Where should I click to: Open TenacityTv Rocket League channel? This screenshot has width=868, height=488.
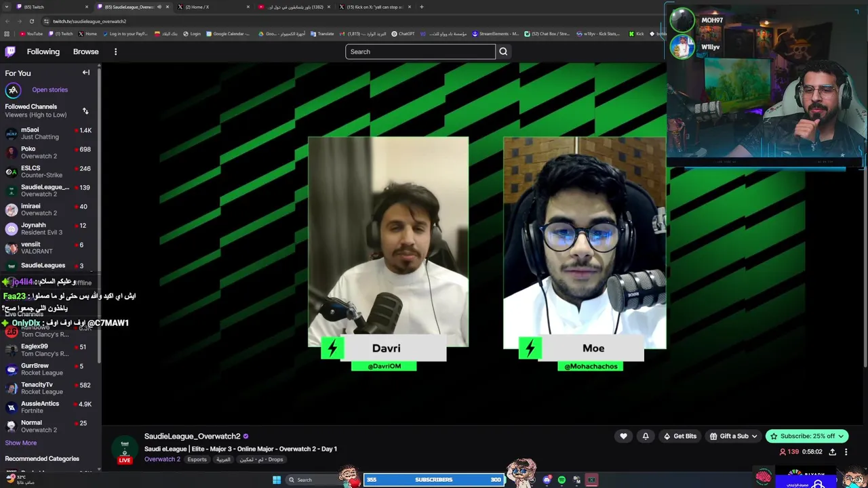coord(49,388)
